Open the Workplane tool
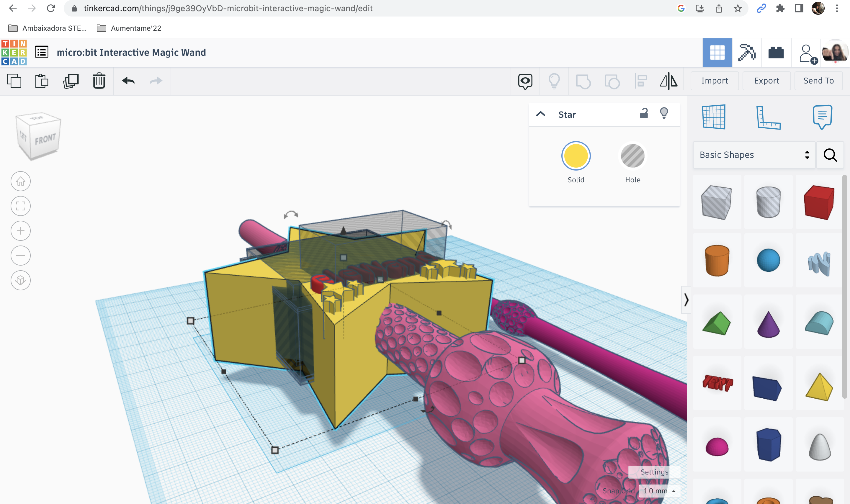850x504 pixels. pos(713,117)
